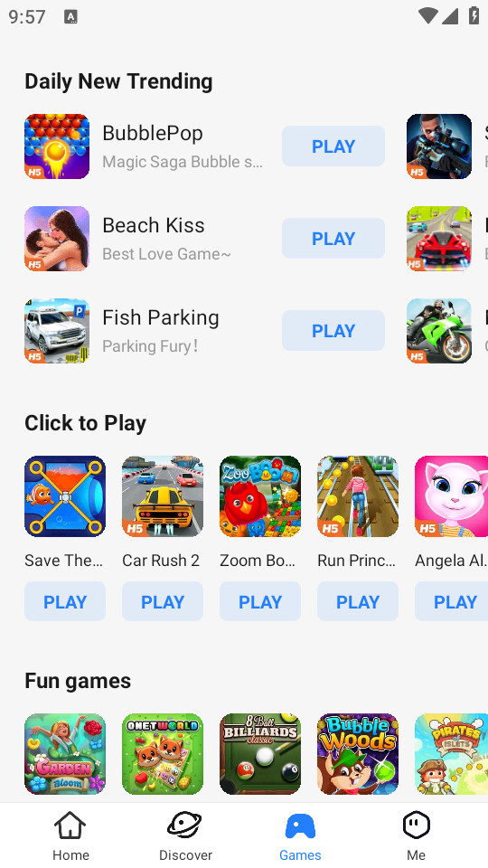
Task: Select the Bubble Woods game icon
Action: point(358,754)
